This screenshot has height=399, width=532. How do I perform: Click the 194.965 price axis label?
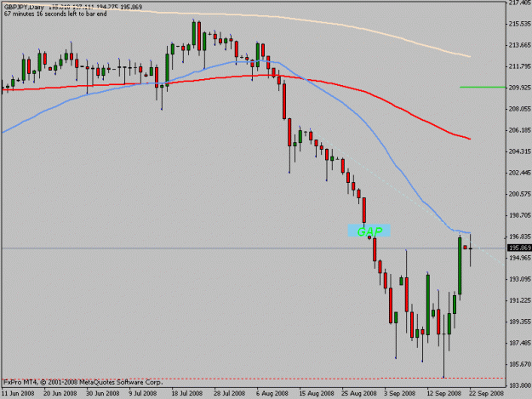pyautogui.click(x=519, y=258)
